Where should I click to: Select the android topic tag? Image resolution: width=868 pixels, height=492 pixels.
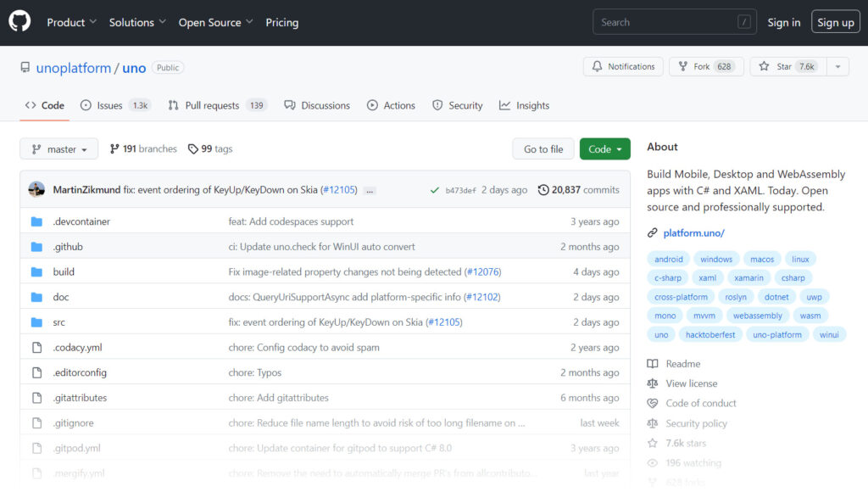tap(669, 260)
